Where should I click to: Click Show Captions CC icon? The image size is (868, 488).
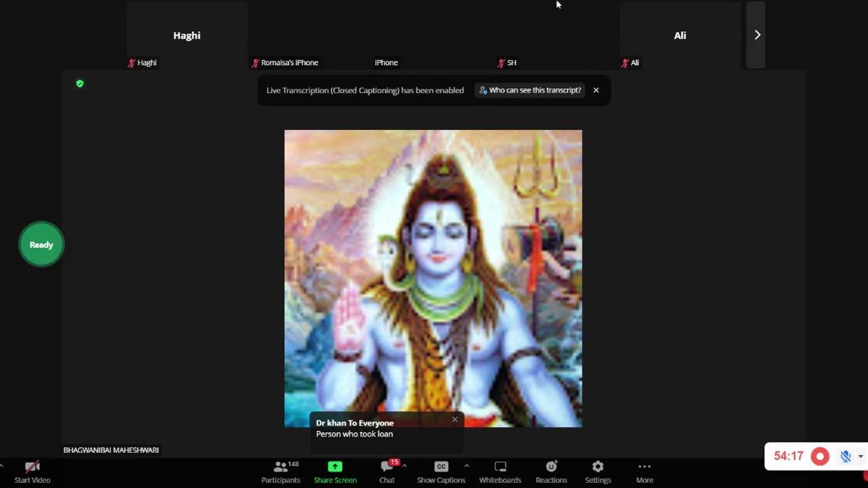coord(441,466)
